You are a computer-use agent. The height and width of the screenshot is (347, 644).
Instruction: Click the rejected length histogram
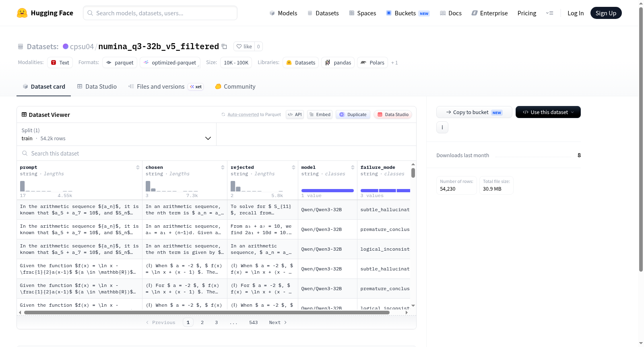click(257, 186)
